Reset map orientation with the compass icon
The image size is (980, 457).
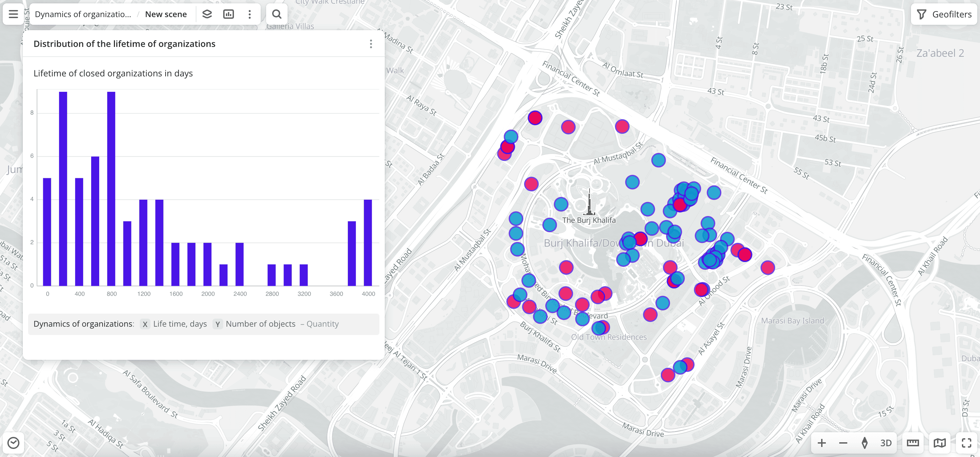pyautogui.click(x=864, y=443)
